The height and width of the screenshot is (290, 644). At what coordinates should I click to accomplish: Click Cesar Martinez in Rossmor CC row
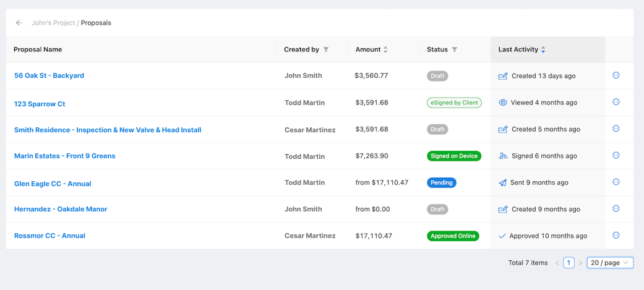point(310,236)
